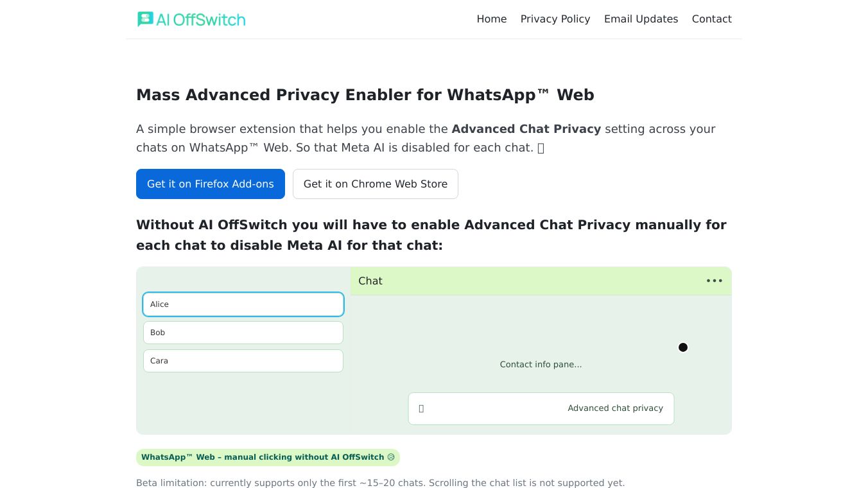868x488 pixels.
Task: Open the three-dot chat menu
Action: [x=714, y=281]
